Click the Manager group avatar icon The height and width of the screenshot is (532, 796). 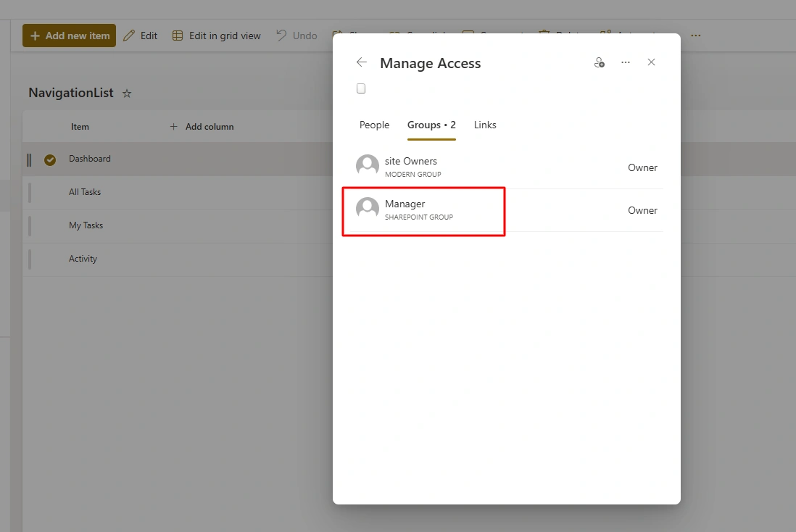click(x=368, y=209)
